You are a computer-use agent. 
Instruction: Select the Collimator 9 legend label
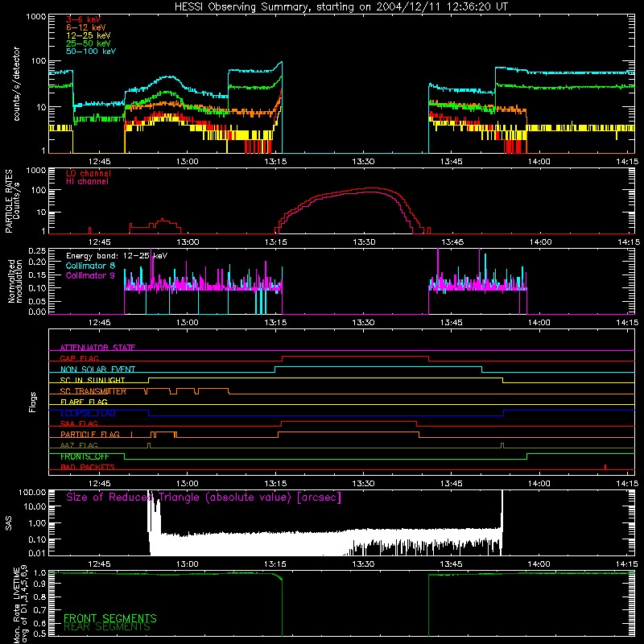[x=90, y=275]
